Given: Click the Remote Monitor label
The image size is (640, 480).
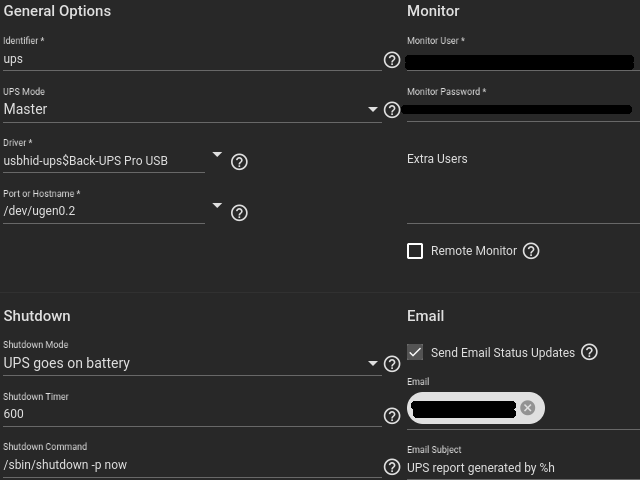Looking at the screenshot, I should (474, 251).
